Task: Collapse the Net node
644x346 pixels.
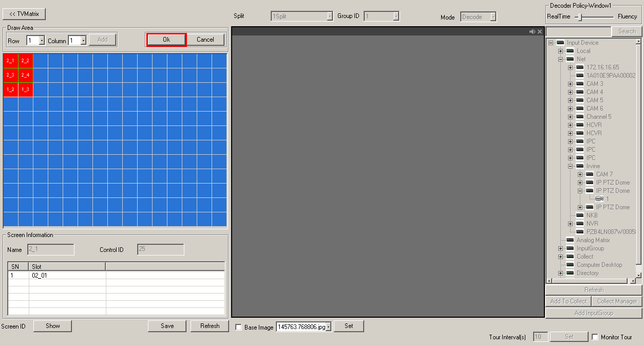Action: (x=560, y=59)
